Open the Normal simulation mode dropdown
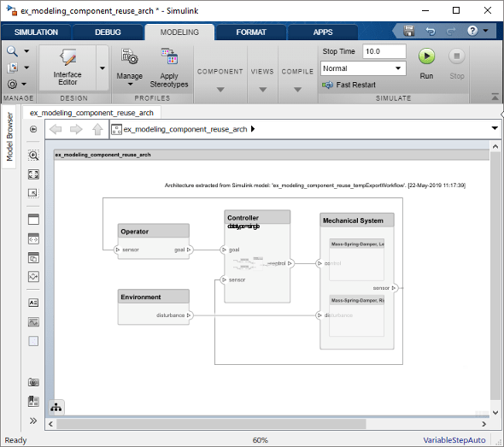Viewport: 504px width, 447px height. pos(363,68)
